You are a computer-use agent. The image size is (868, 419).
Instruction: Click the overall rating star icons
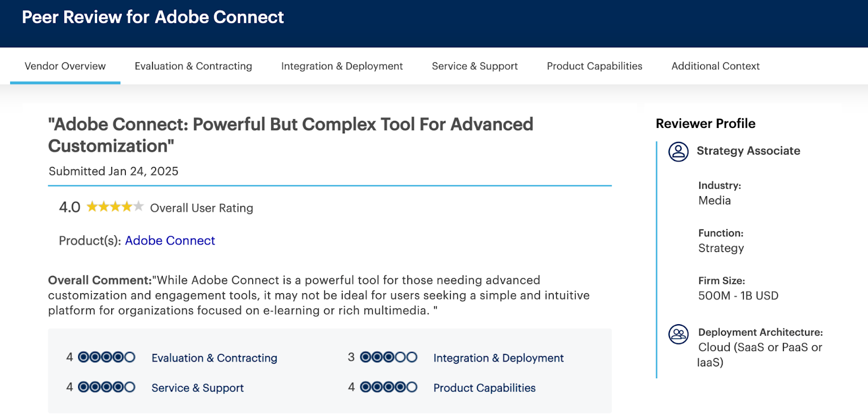[x=115, y=207]
